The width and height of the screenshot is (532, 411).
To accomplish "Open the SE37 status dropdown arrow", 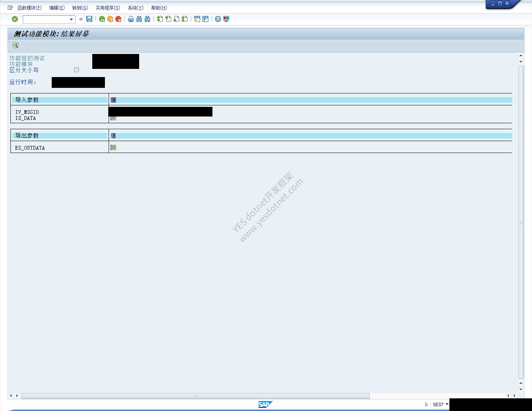I will tap(447, 404).
